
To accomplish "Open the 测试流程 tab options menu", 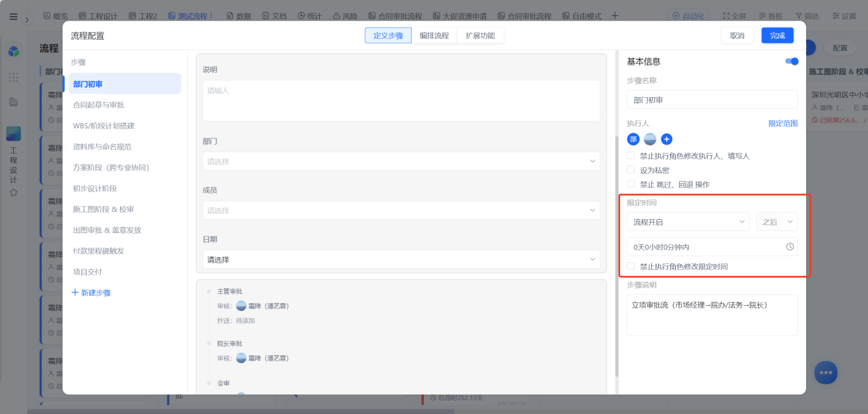I will [211, 15].
